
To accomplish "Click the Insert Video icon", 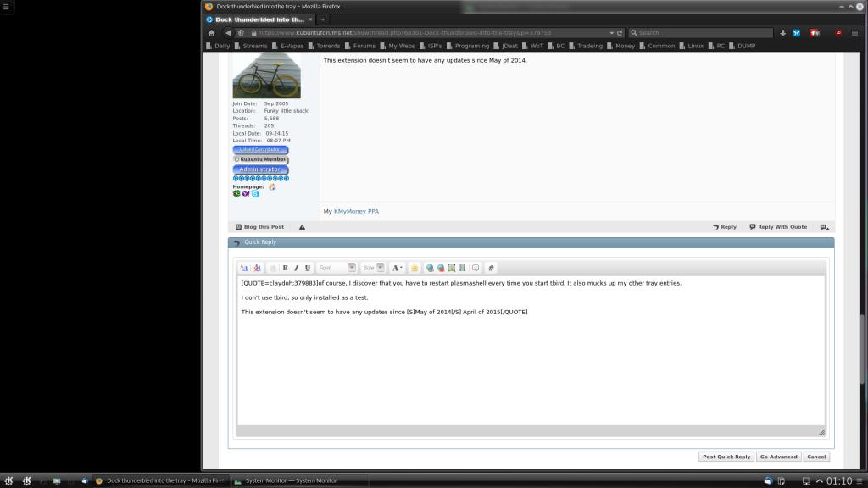I will tap(462, 268).
